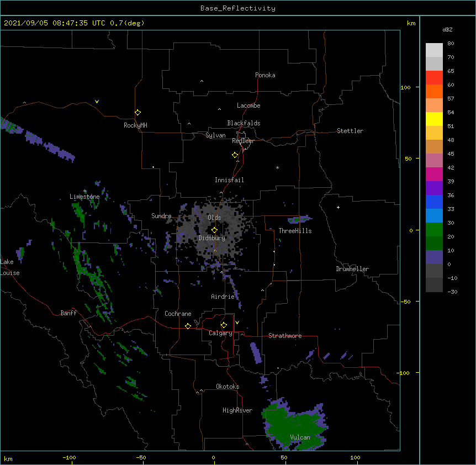Pick the red 65 dBZ legend swatch

(x=434, y=77)
